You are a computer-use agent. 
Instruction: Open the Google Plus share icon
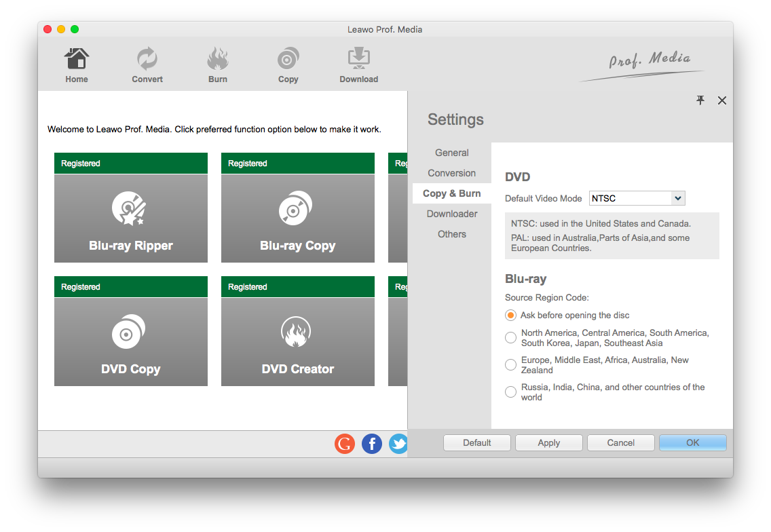tap(345, 444)
